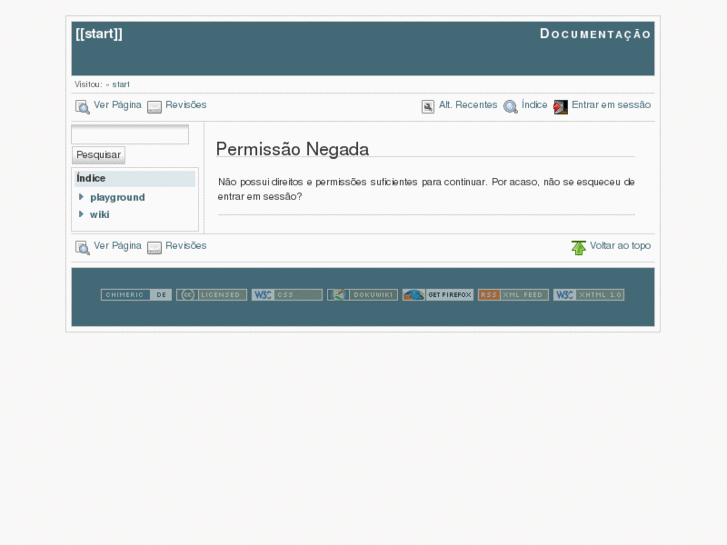This screenshot has height=545, width=727.
Task: Expand the wiki namespace arrow
Action: coord(82,214)
